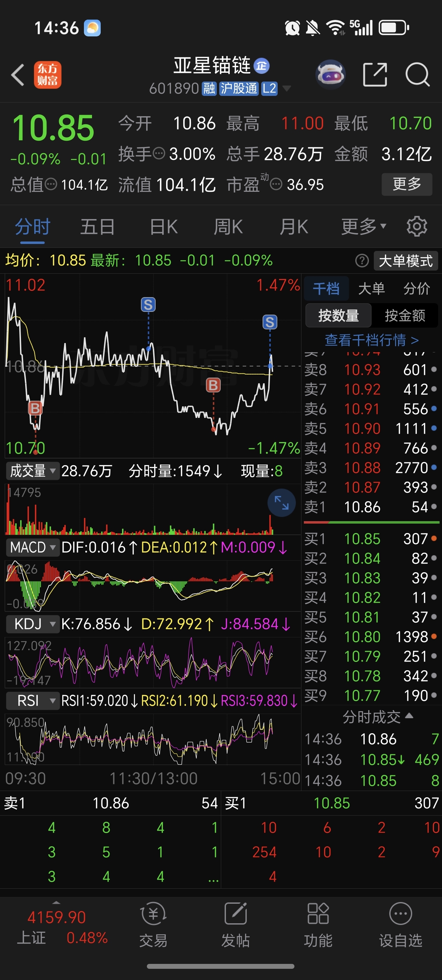This screenshot has width=442, height=980.
Task: Tap the 上证 4159.90 index value
Action: point(57,918)
